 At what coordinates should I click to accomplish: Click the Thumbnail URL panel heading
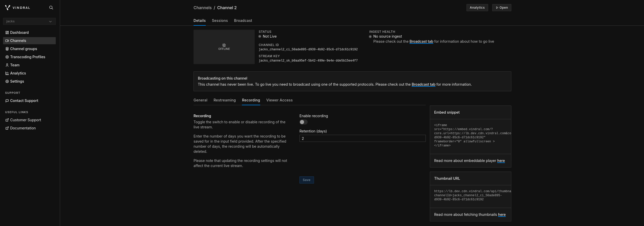tap(447, 178)
